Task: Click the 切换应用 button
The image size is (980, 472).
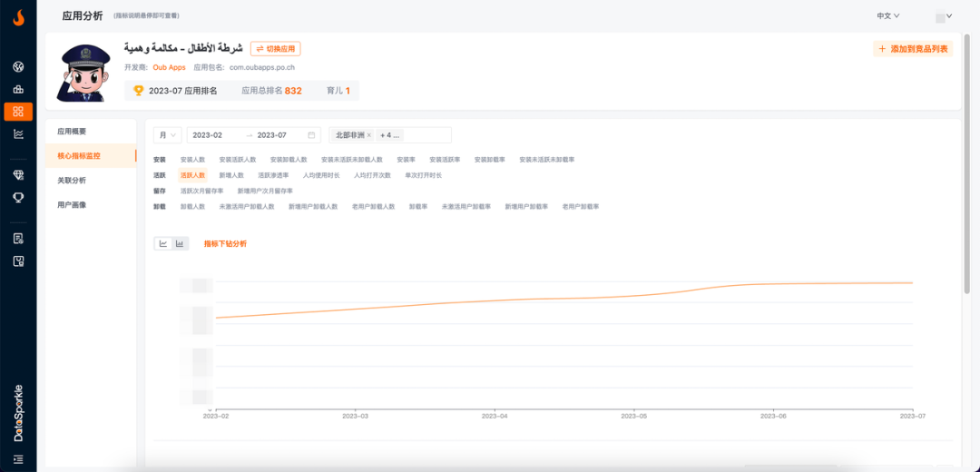Action: point(276,49)
